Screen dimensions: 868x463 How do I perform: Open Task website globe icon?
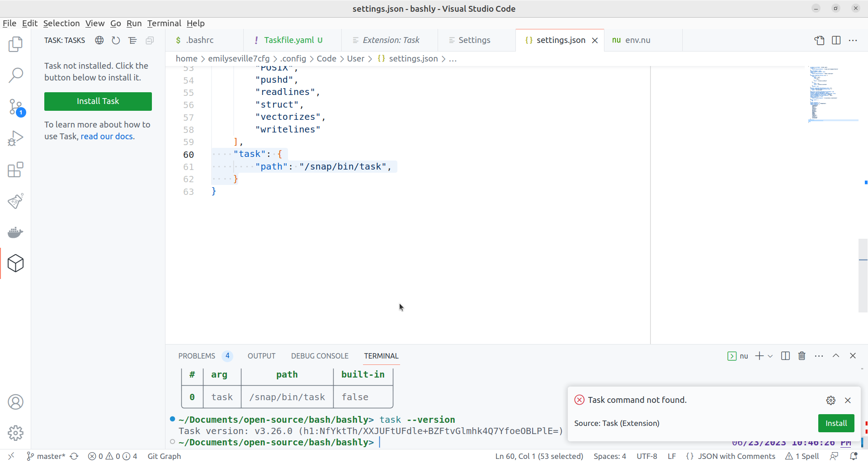99,40
